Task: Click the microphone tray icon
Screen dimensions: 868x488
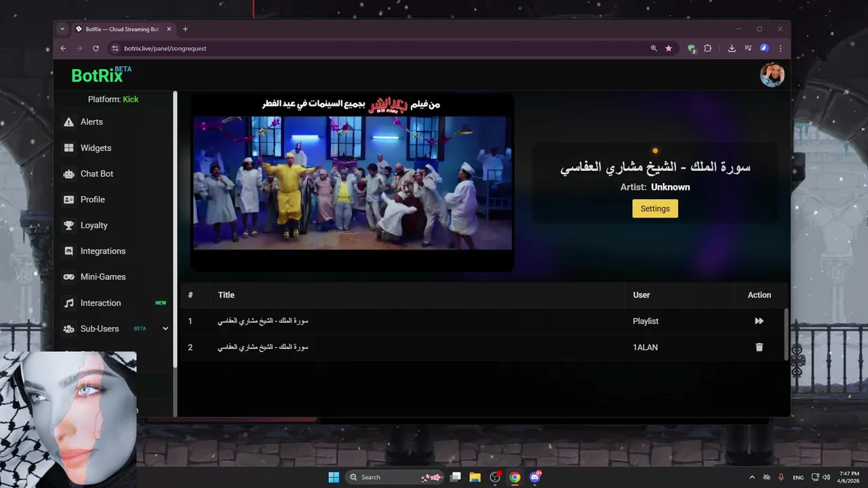Action: tap(781, 477)
